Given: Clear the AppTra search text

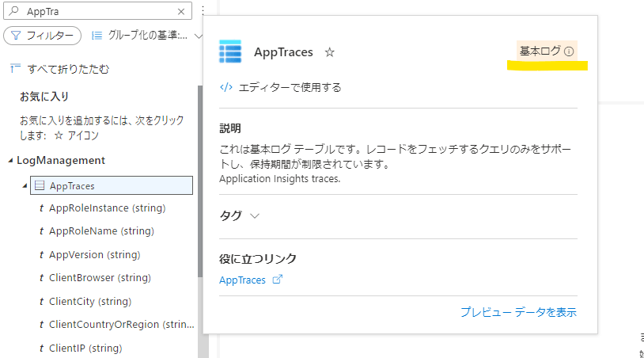Looking at the screenshot, I should click(x=181, y=12).
